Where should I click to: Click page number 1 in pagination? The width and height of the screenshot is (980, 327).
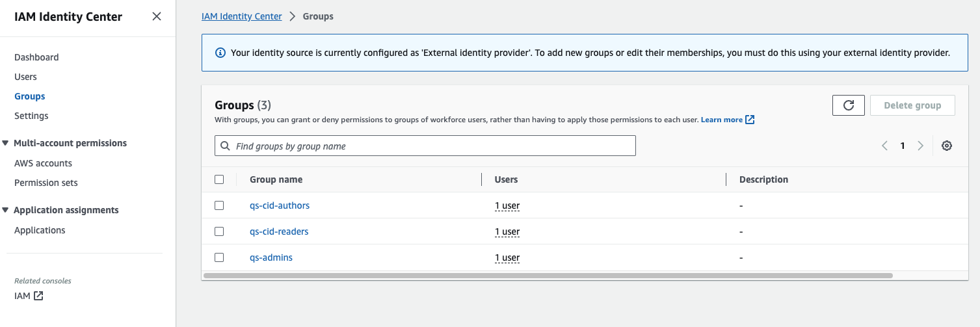pyautogui.click(x=903, y=146)
